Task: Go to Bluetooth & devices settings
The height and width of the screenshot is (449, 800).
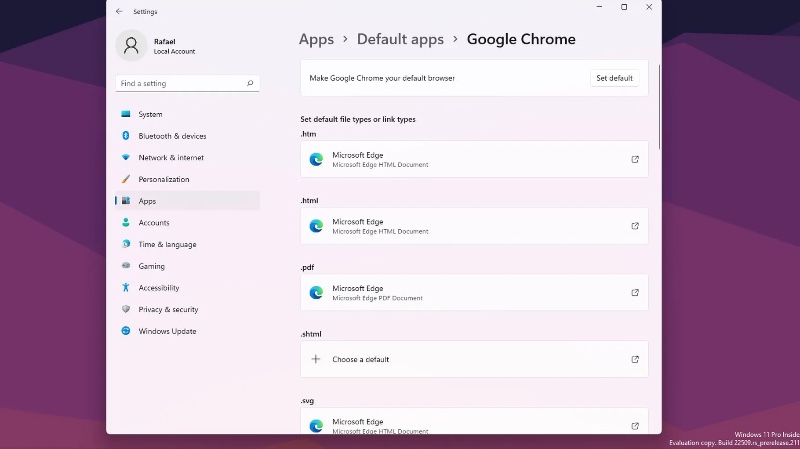Action: click(172, 136)
